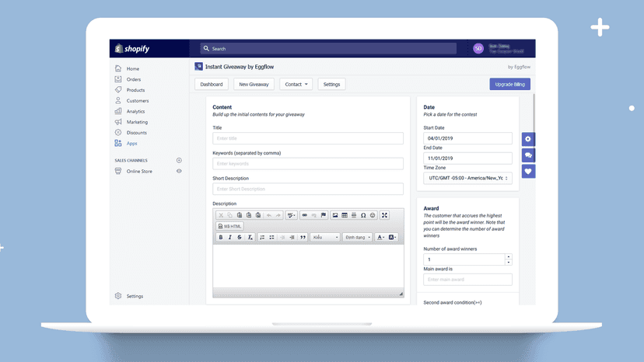Open the Dashboard tab
The width and height of the screenshot is (644, 362).
[x=212, y=84]
